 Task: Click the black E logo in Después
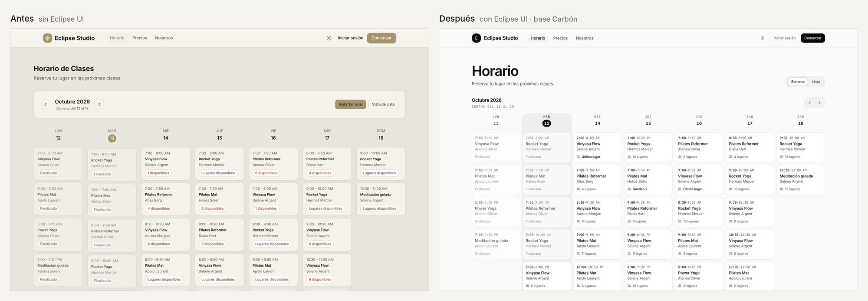click(x=476, y=38)
